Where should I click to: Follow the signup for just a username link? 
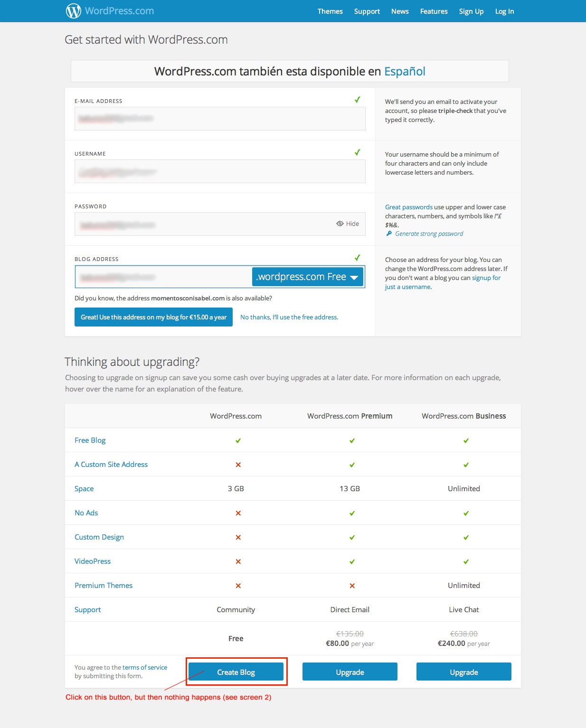click(x=443, y=282)
